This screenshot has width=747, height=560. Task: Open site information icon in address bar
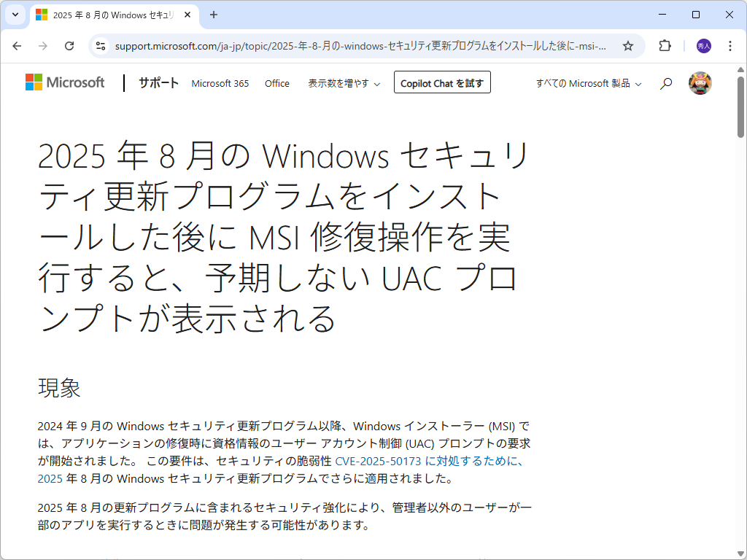click(99, 45)
